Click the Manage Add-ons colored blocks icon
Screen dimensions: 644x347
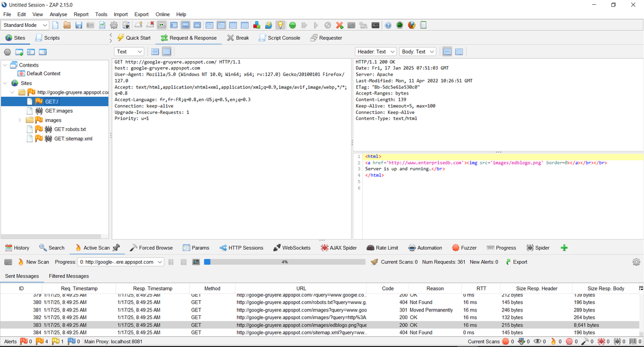(257, 25)
